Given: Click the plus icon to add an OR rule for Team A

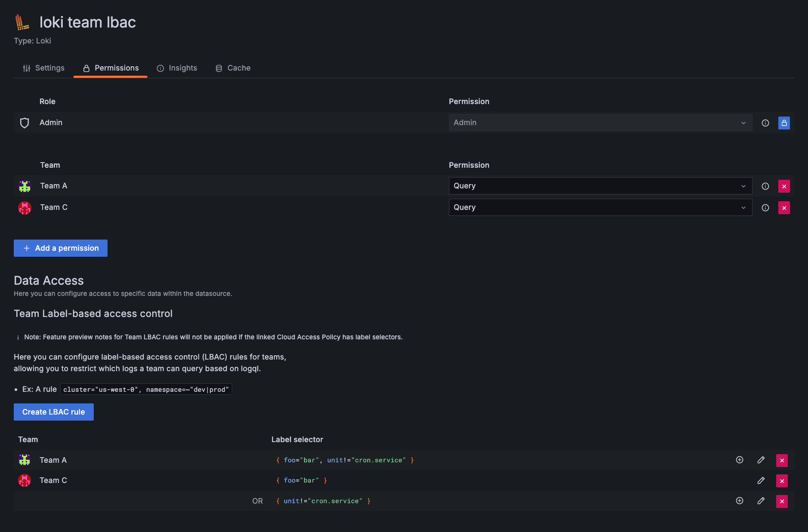Looking at the screenshot, I should [739, 460].
